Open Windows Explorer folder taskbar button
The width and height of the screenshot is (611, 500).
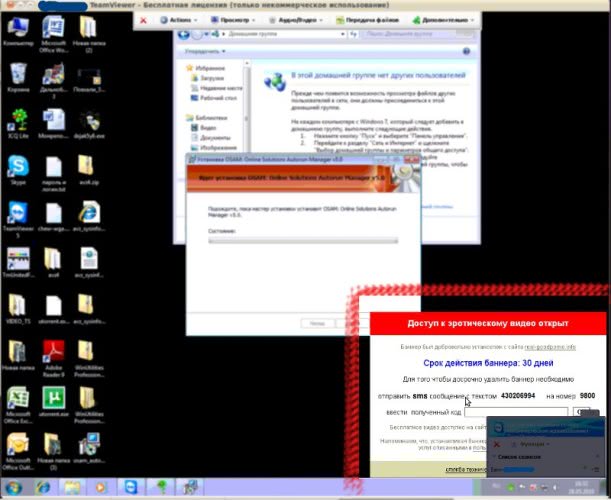tap(72, 488)
